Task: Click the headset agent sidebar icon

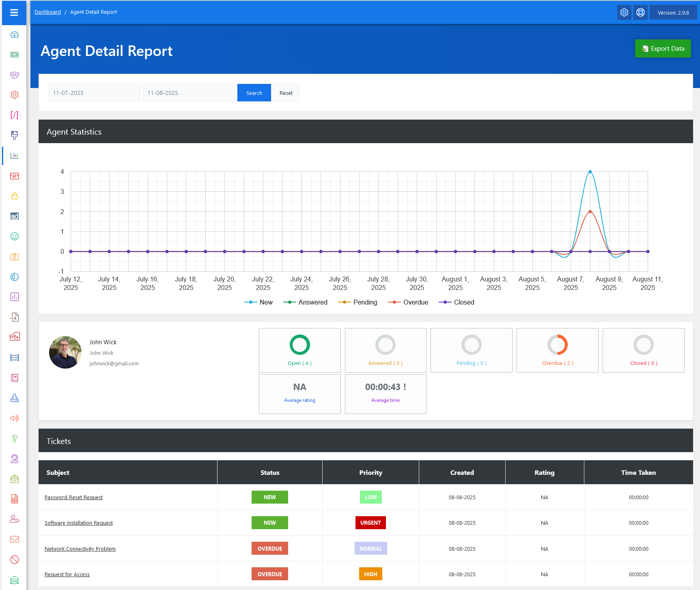Action: 15,459
